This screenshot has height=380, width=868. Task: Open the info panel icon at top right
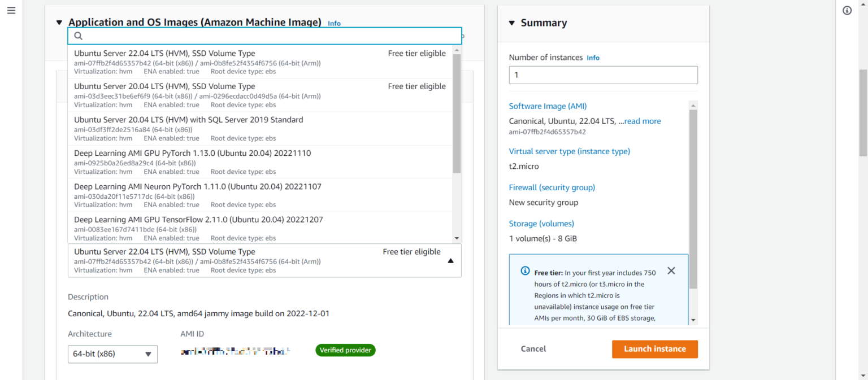click(847, 10)
